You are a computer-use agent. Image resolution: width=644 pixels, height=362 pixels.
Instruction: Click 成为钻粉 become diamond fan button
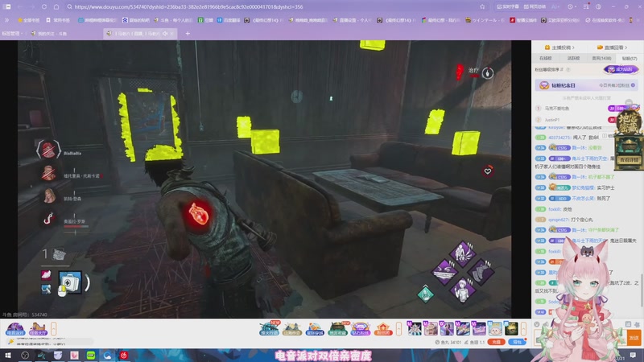tap(621, 70)
